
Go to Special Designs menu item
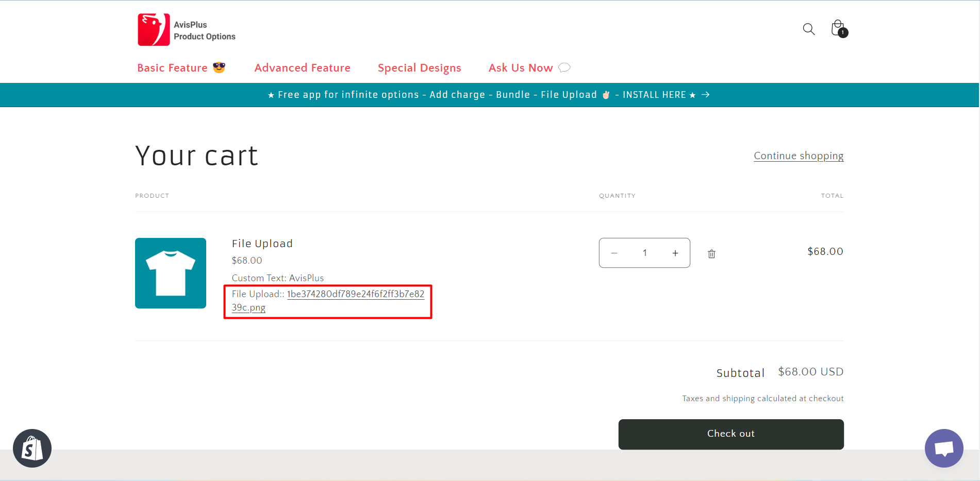(x=419, y=68)
